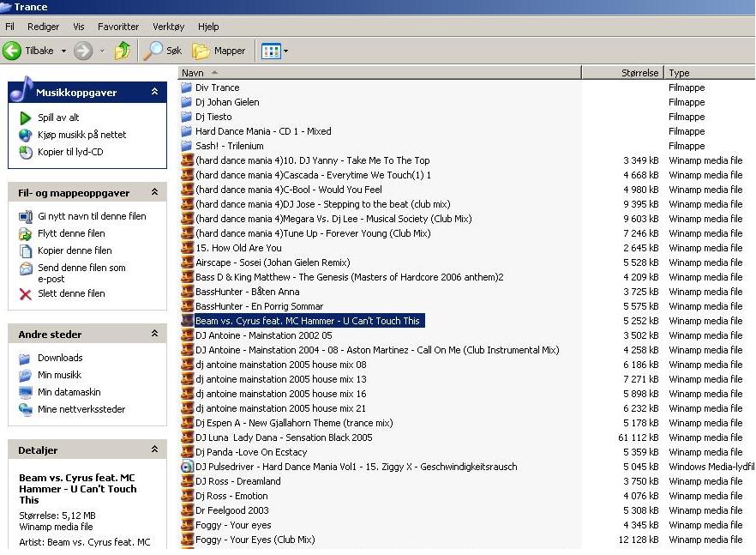Collapse the Fil- og mappeoppgaver panel
Screen dimensions: 756x555
coord(155,192)
